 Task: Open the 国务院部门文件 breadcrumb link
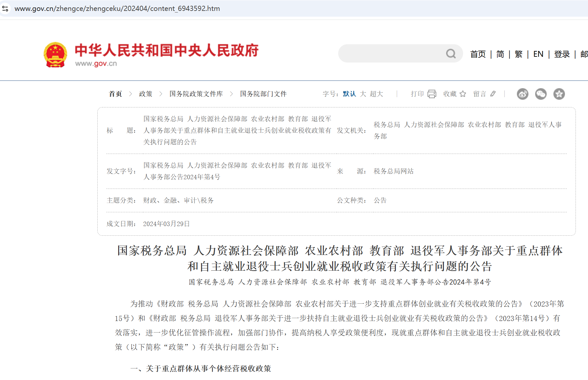click(263, 94)
